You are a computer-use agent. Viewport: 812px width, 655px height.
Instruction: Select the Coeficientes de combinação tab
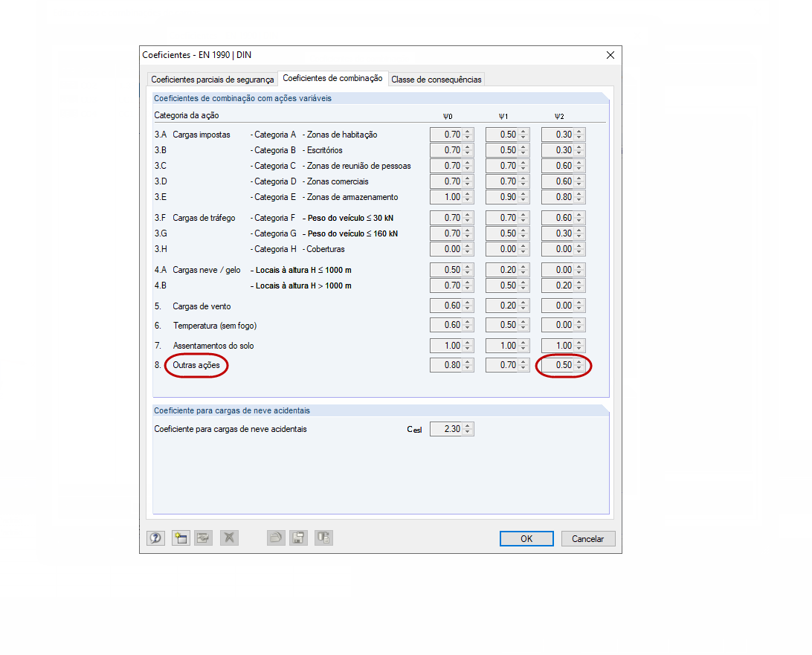(332, 78)
